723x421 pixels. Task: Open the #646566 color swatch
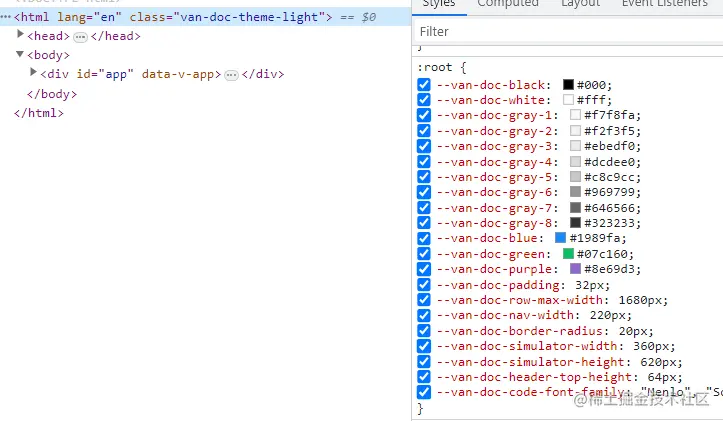click(x=575, y=208)
